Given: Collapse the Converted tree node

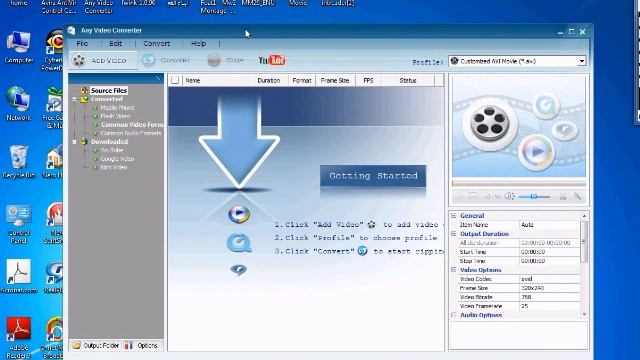Looking at the screenshot, I should 74,99.
